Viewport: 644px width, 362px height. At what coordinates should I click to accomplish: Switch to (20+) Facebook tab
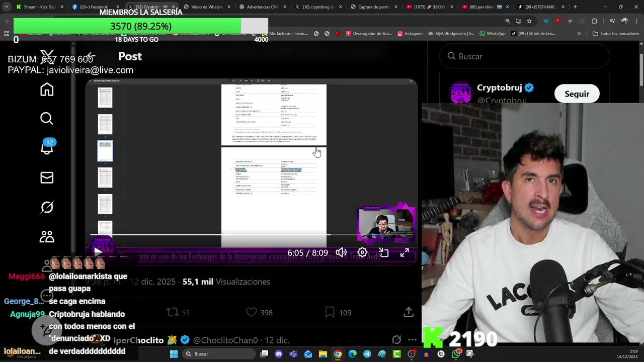click(95, 7)
